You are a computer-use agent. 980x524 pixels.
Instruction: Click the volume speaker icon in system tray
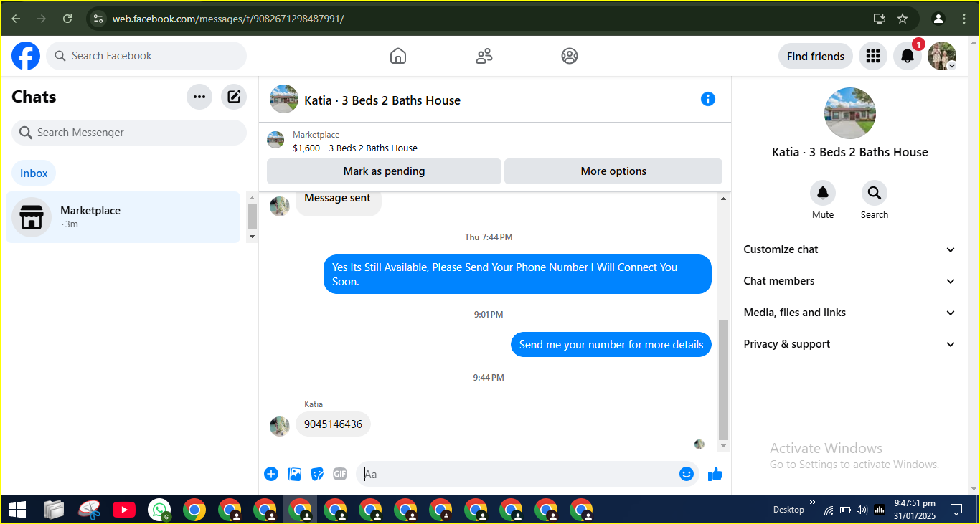[x=862, y=510]
